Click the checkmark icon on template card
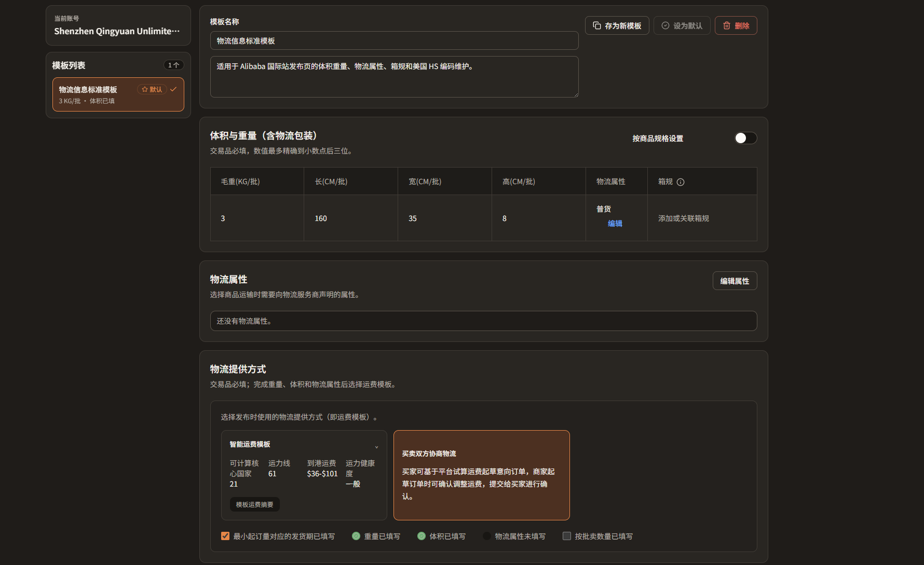924x565 pixels. [173, 89]
